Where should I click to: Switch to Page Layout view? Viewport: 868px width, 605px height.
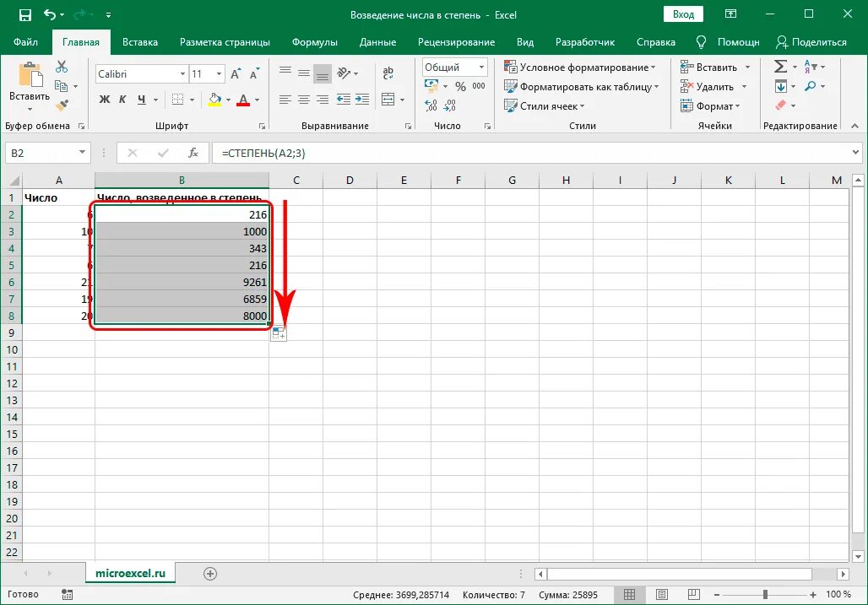(661, 595)
